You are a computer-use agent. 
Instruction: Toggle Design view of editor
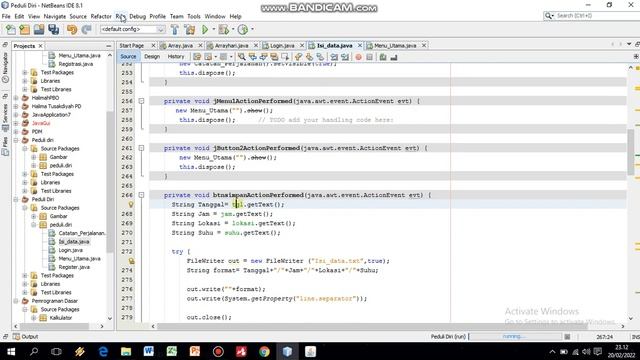[152, 57]
